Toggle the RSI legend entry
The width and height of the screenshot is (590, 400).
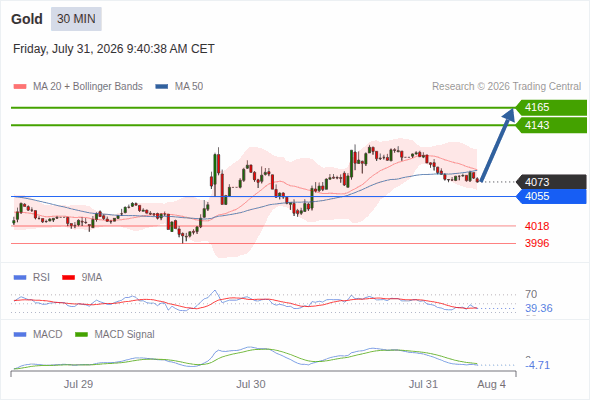pos(32,277)
